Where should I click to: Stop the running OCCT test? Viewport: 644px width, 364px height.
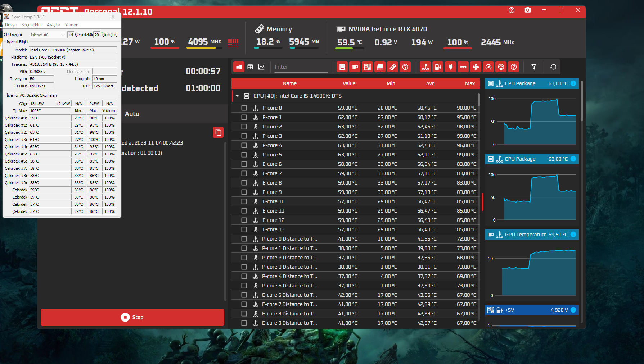[x=132, y=317]
